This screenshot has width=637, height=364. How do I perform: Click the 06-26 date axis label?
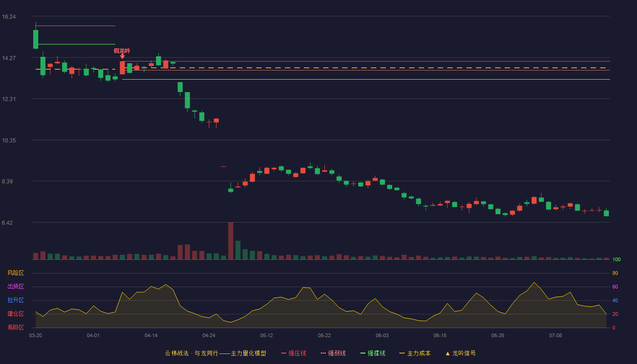click(498, 336)
